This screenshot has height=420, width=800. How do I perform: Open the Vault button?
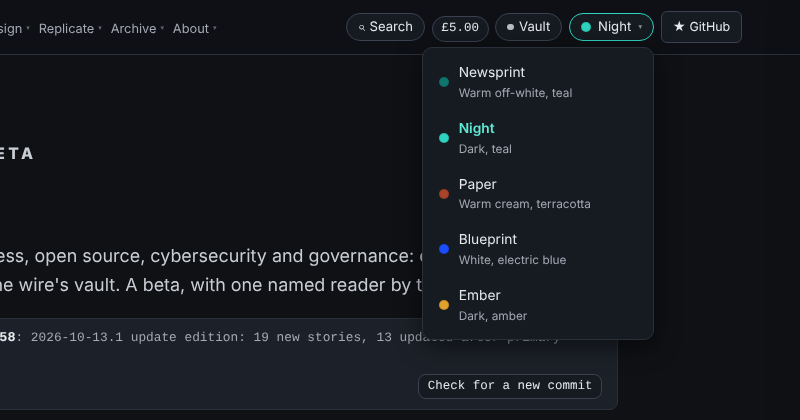tap(528, 27)
